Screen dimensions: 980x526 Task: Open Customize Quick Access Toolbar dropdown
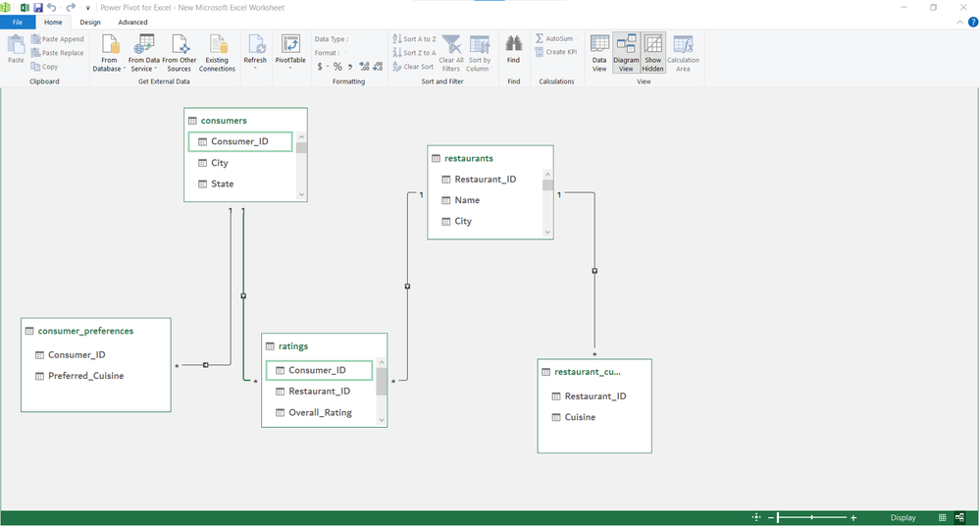pyautogui.click(x=87, y=8)
